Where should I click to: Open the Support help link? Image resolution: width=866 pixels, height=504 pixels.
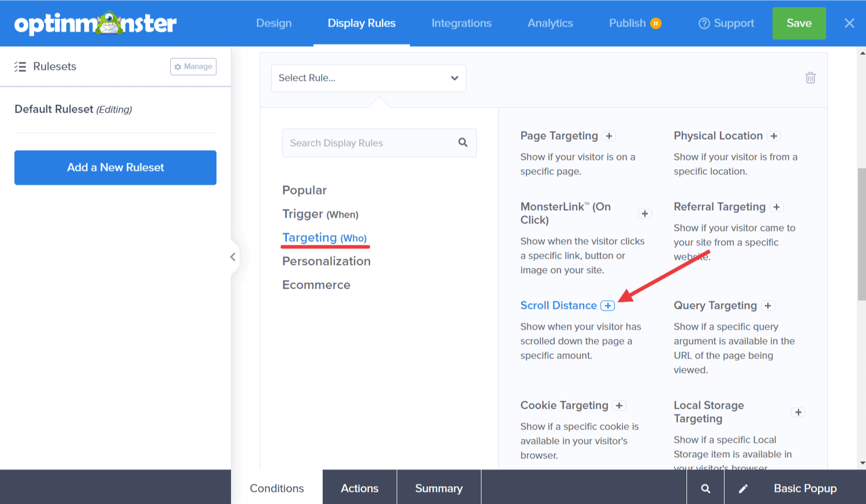(726, 23)
